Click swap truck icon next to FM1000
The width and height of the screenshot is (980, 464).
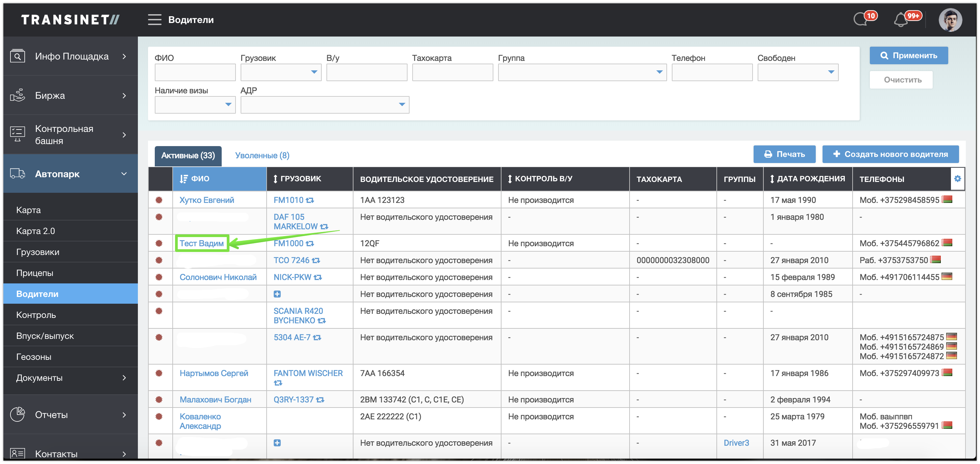(310, 243)
